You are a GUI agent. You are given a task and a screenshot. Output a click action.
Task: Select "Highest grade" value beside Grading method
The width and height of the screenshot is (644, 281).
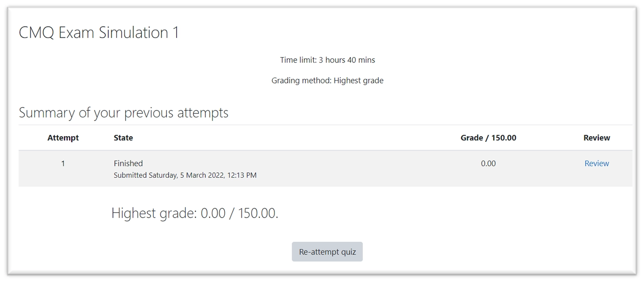[359, 81]
